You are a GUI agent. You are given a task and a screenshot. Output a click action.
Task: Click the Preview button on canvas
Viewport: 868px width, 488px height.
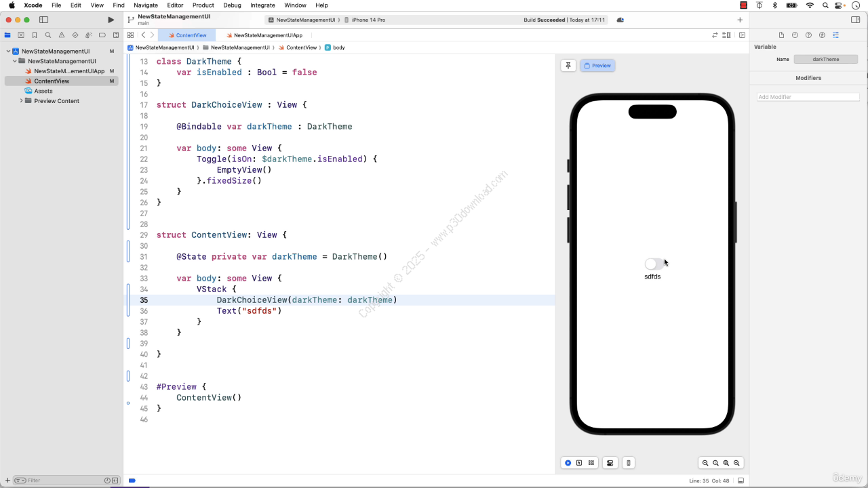tap(597, 66)
